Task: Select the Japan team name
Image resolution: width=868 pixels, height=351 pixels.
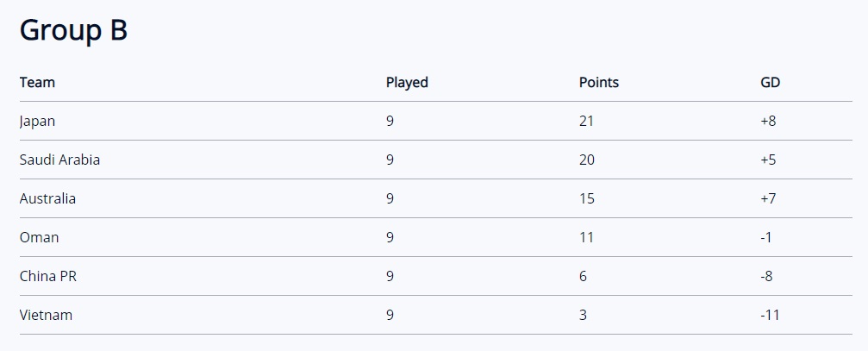Action: pyautogui.click(x=37, y=122)
